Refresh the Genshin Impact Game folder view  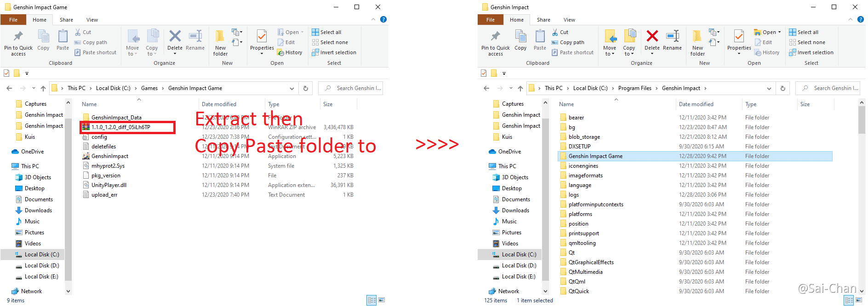tap(306, 88)
